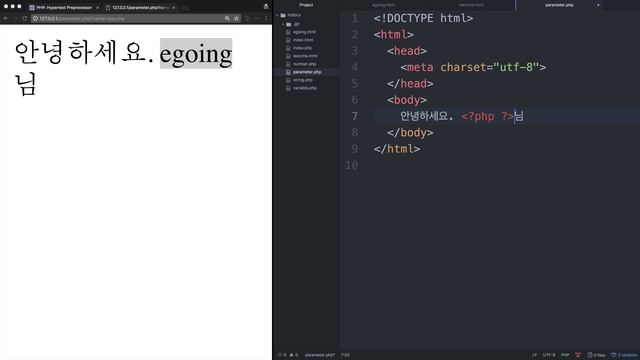Open the browser three-dot menu
Viewport: 640px width, 360px height.
(266, 18)
